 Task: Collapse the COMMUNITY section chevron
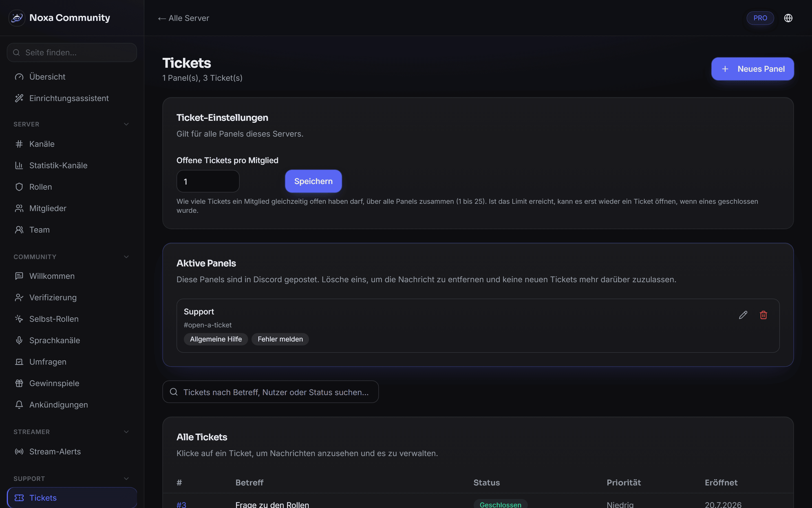coord(126,257)
